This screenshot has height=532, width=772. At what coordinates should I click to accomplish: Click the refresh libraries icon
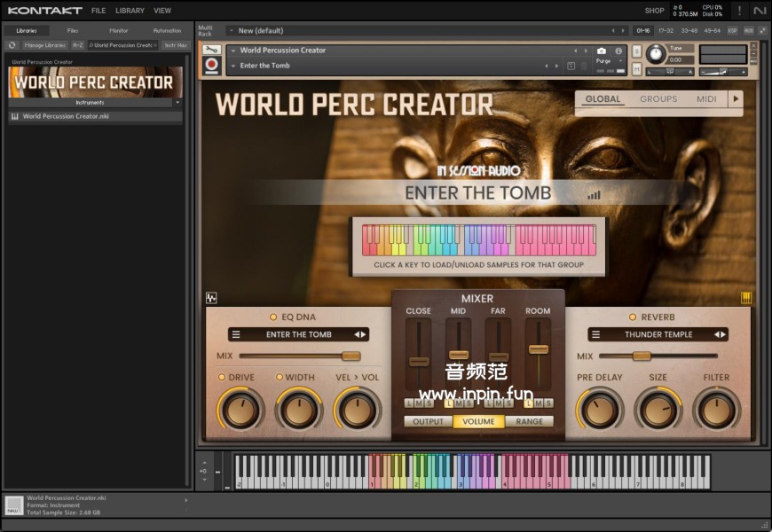(x=12, y=45)
